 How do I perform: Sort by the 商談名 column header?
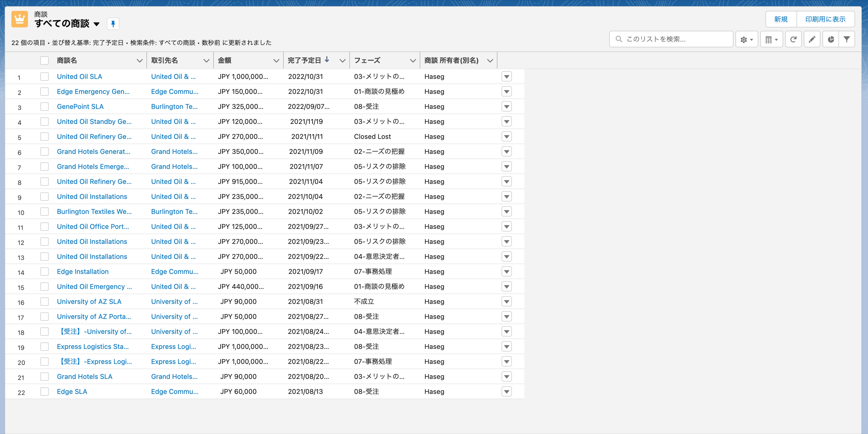[67, 60]
